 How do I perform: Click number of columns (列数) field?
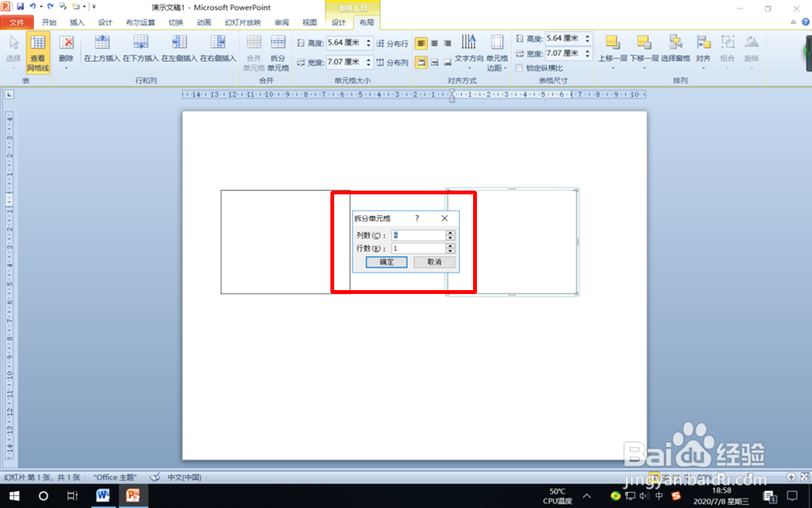419,235
